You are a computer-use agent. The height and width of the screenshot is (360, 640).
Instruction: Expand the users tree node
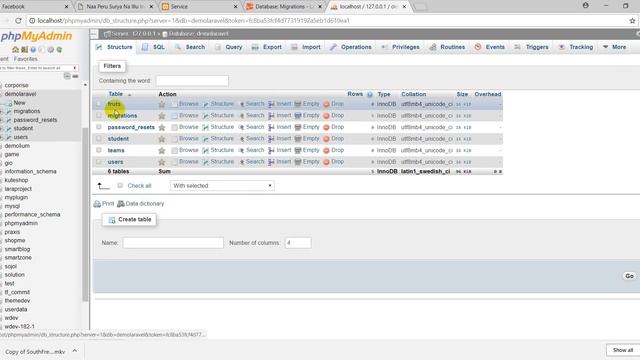click(x=2, y=137)
